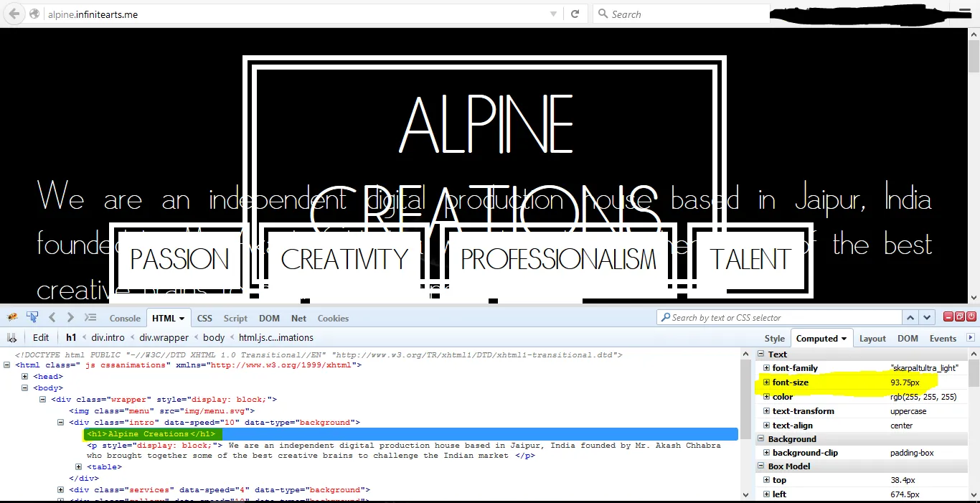Expand the top property
This screenshot has height=503, width=980.
[766, 480]
